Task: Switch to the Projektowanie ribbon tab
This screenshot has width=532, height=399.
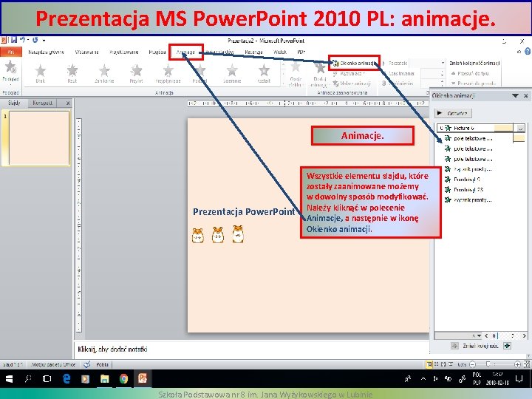Action: click(x=124, y=52)
